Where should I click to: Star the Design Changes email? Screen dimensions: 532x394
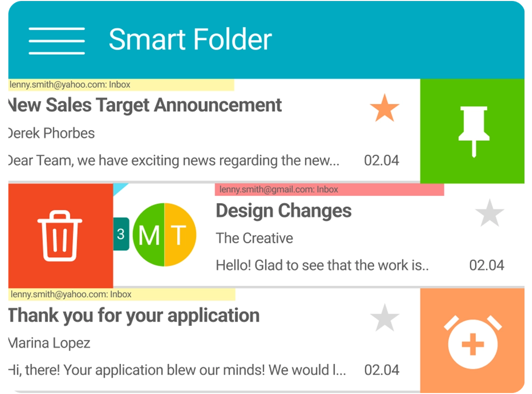(x=489, y=213)
